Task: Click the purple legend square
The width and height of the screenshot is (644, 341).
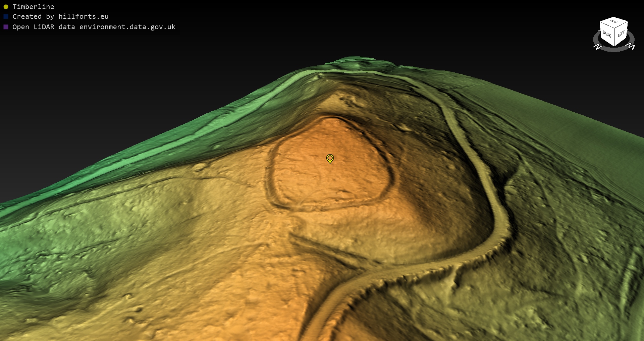Action: [6, 27]
